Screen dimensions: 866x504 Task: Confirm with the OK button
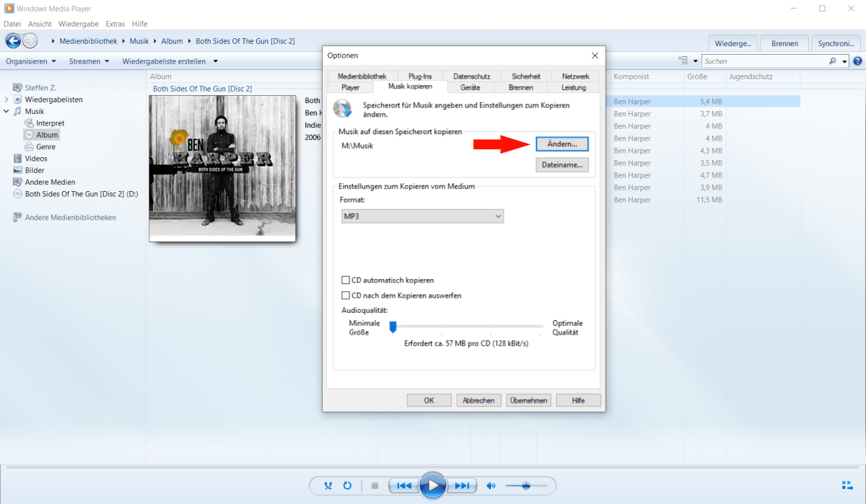[x=429, y=400]
